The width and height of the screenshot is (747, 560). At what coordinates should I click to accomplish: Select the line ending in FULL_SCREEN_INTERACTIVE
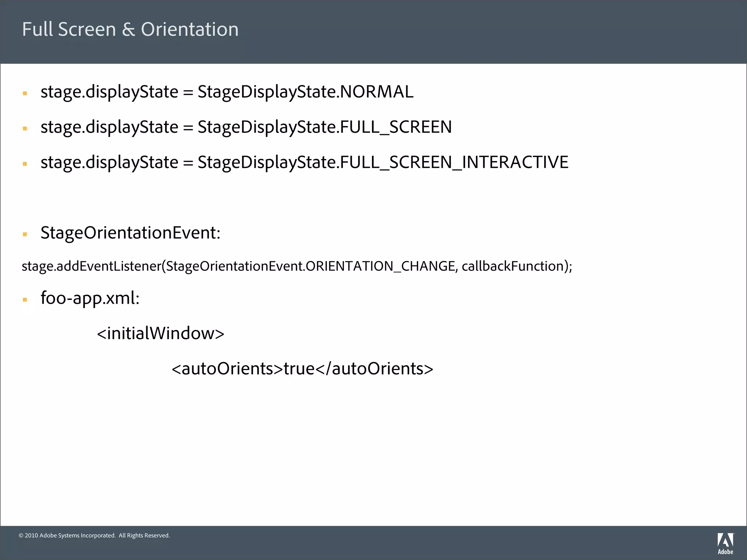[x=305, y=163]
